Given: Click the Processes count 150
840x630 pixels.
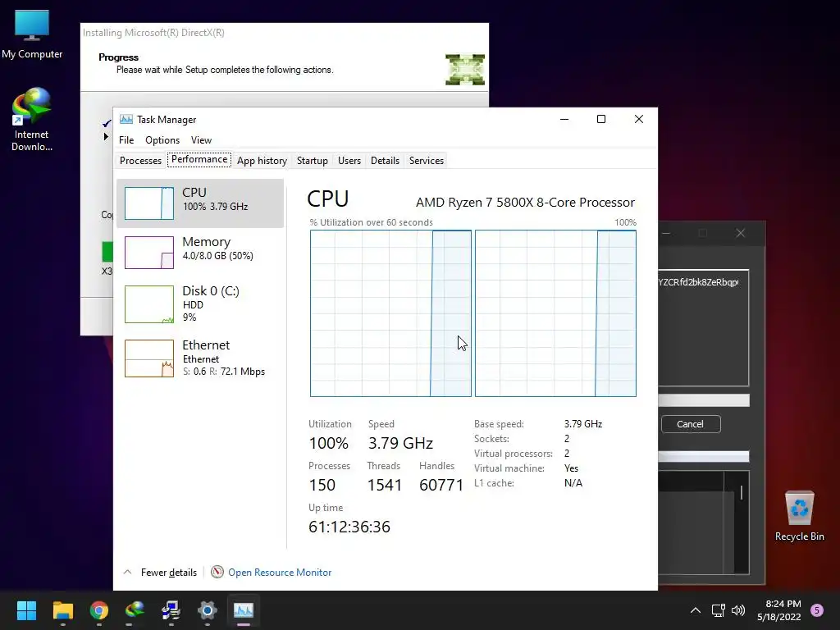Looking at the screenshot, I should tap(322, 485).
